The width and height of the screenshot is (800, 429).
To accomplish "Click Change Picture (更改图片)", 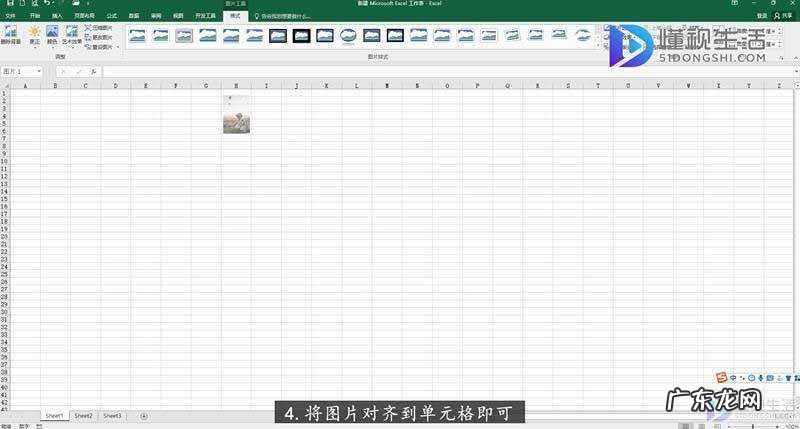I will coord(99,37).
